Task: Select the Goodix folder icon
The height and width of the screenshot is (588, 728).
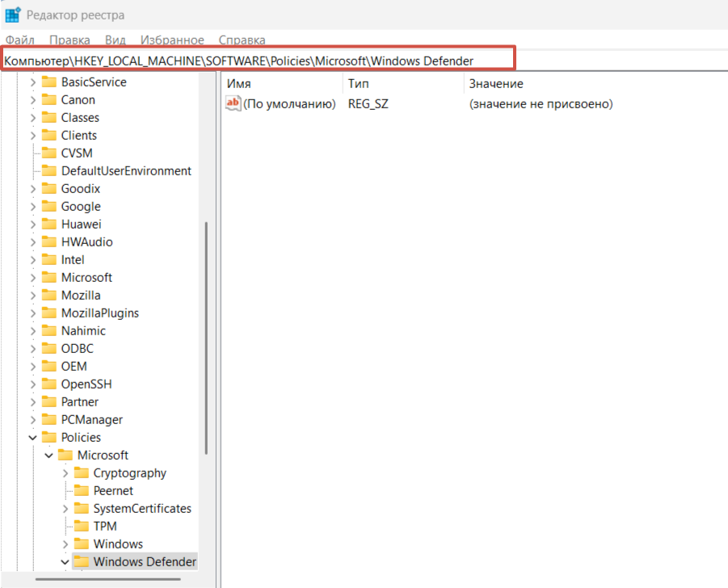Action: pyautogui.click(x=49, y=188)
